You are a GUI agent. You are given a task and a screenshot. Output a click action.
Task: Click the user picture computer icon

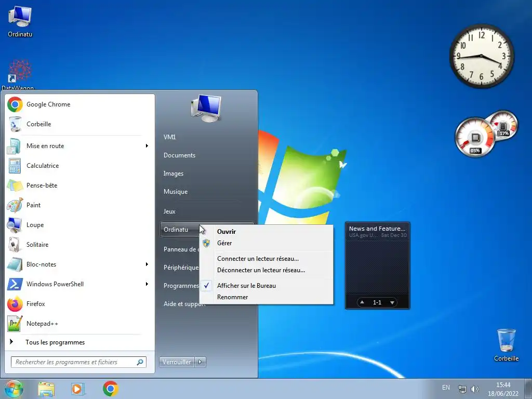pyautogui.click(x=206, y=109)
